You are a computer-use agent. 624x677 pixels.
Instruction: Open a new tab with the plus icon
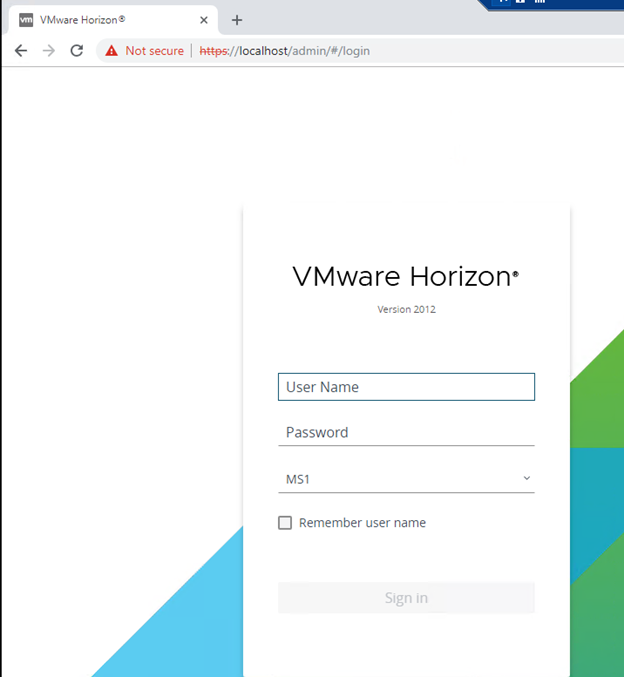tap(237, 20)
